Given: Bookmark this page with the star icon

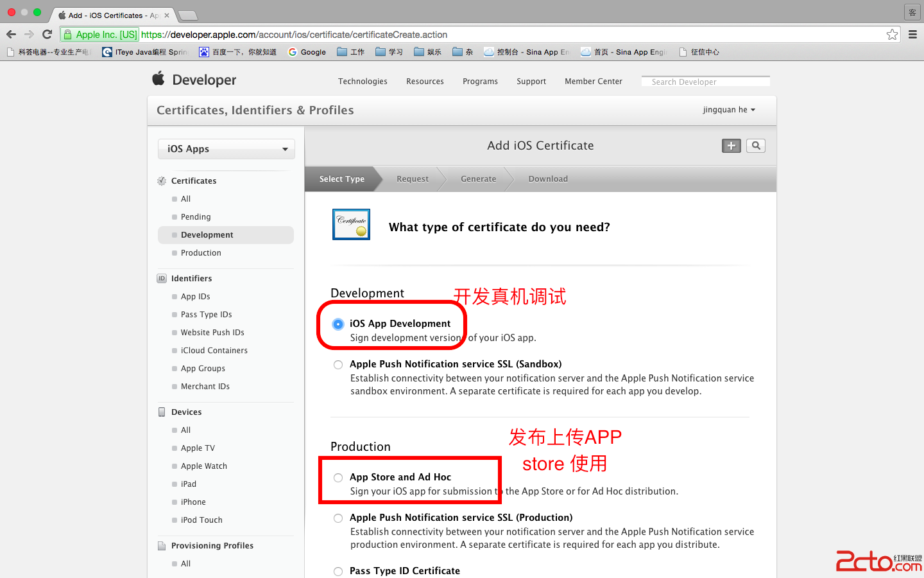Looking at the screenshot, I should (x=892, y=35).
